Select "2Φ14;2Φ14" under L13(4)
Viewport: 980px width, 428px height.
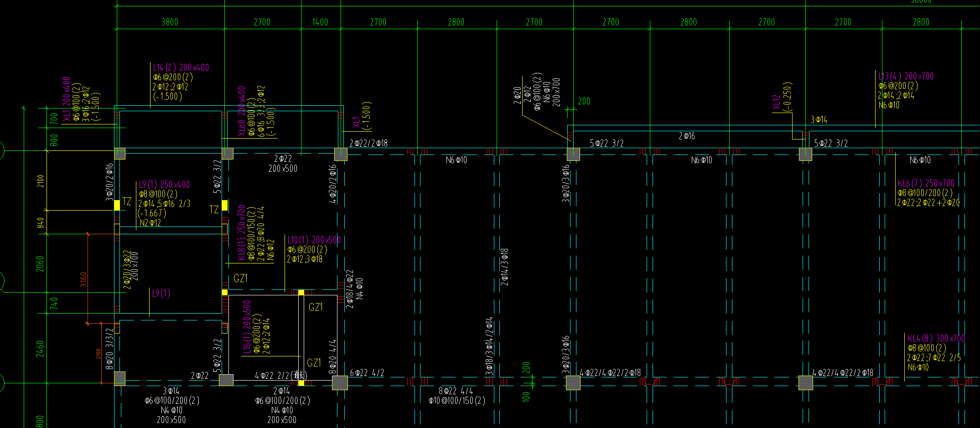pyautogui.click(x=896, y=95)
